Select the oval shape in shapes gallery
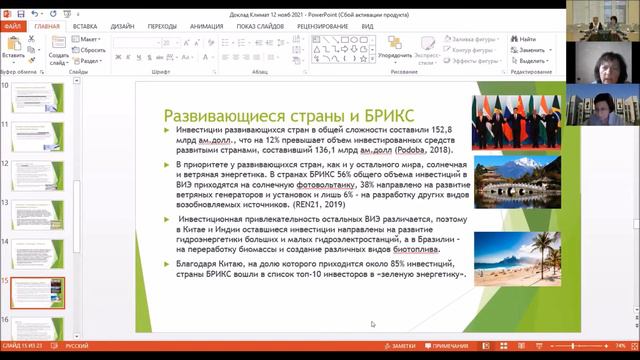Image resolution: width=640 pixels, height=360 pixels. click(x=354, y=40)
